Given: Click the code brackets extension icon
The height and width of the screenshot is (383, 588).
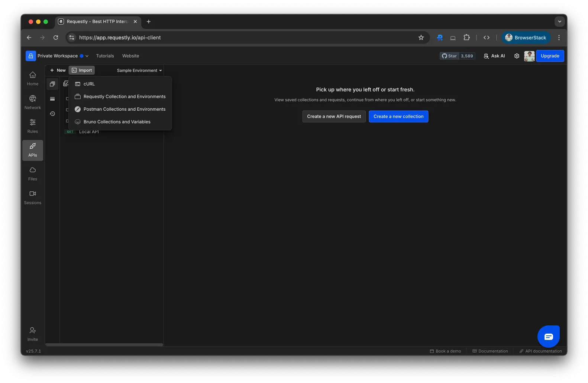Looking at the screenshot, I should tap(487, 38).
